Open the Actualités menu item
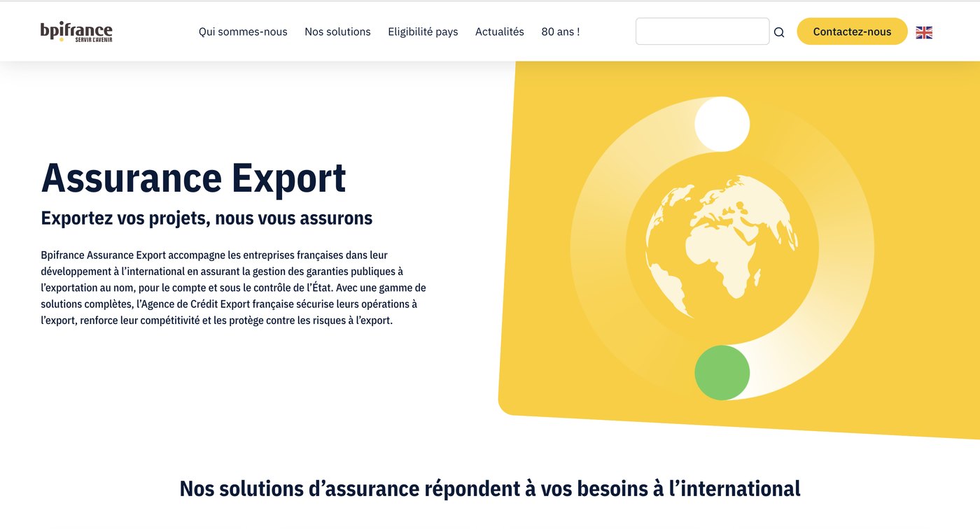 point(499,31)
